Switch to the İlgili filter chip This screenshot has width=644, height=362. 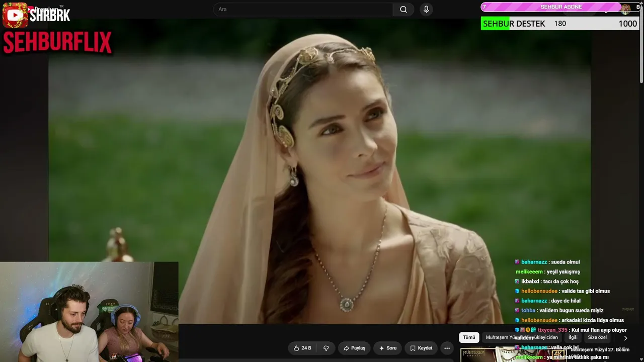(573, 337)
